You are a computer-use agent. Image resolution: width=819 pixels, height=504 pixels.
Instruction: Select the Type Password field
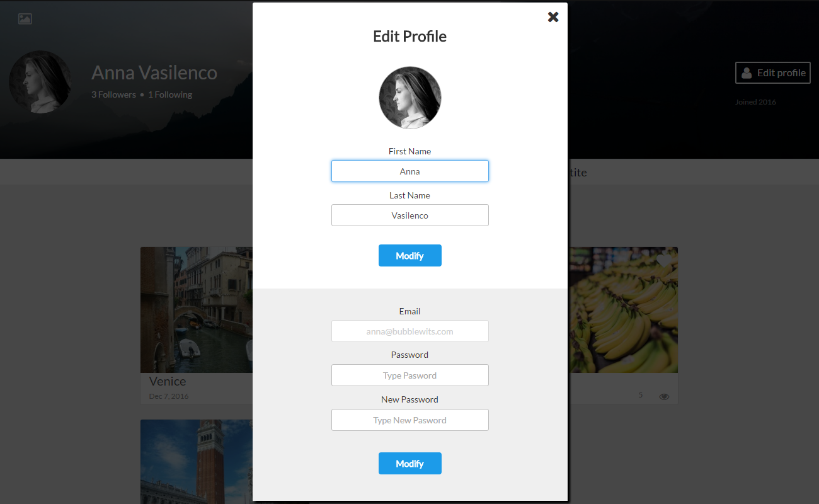coord(410,375)
